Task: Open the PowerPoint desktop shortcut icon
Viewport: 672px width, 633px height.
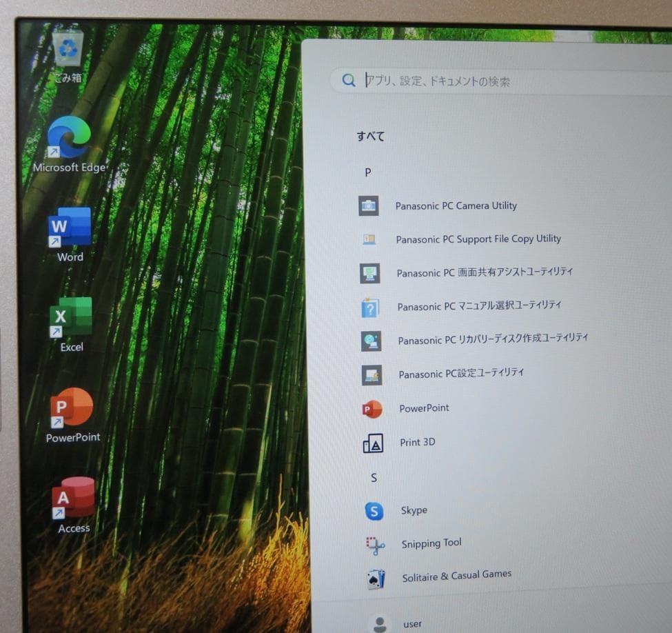Action: tap(72, 408)
